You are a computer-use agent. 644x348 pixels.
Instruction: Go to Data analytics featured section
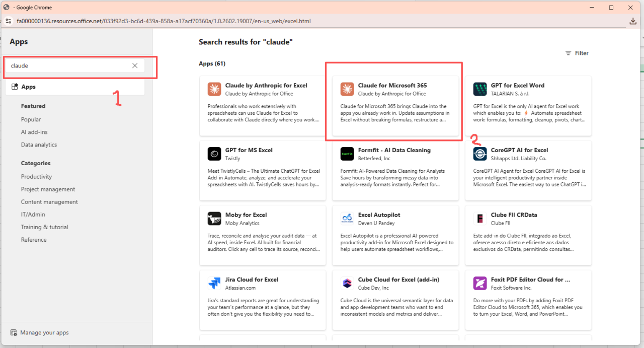pyautogui.click(x=39, y=145)
